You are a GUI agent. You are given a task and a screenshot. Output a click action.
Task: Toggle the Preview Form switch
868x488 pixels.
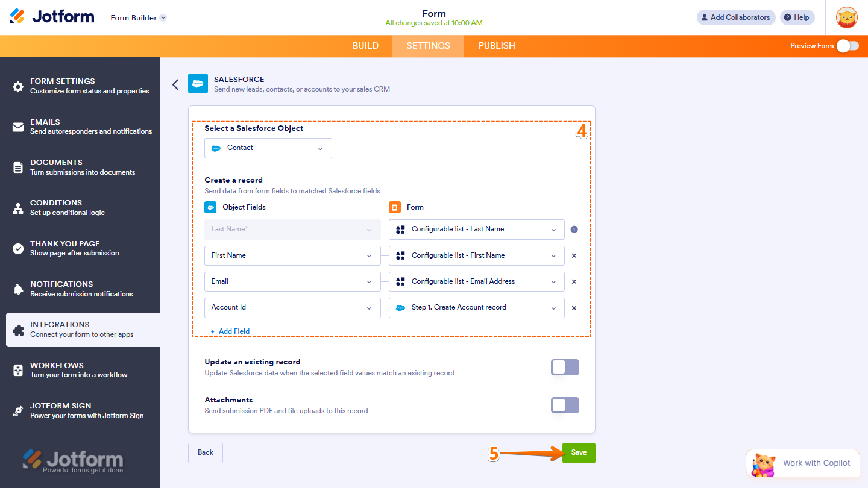point(848,46)
